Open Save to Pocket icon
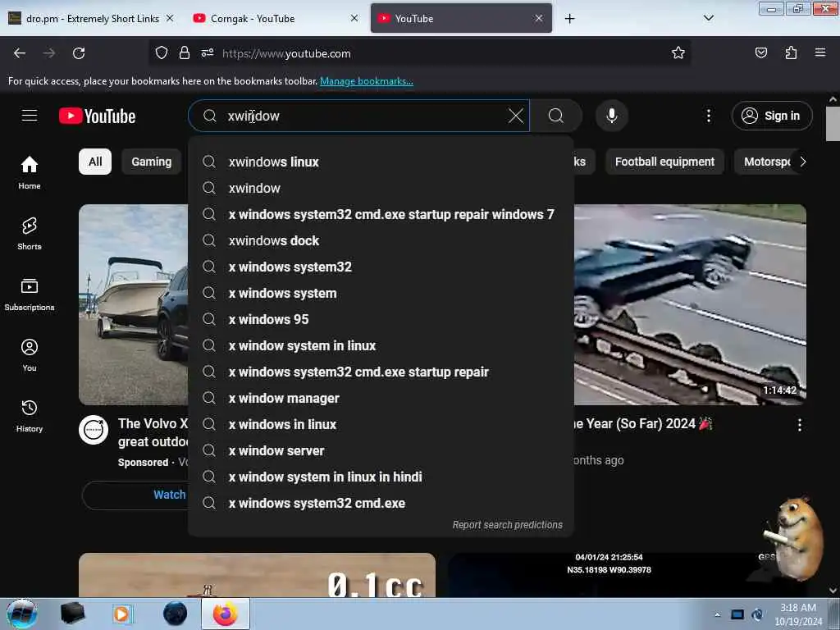Screen dimensions: 840x630 760,53
